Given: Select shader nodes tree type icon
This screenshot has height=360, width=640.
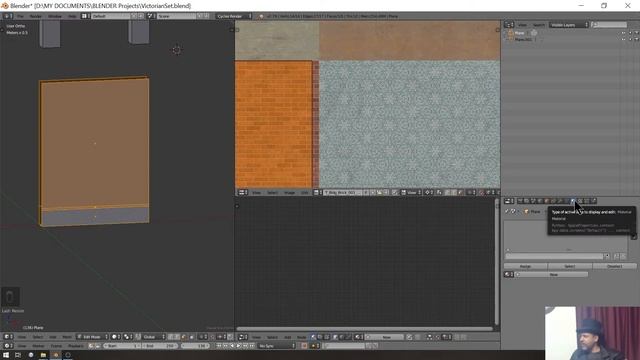Looking at the screenshot, I should click(313, 337).
